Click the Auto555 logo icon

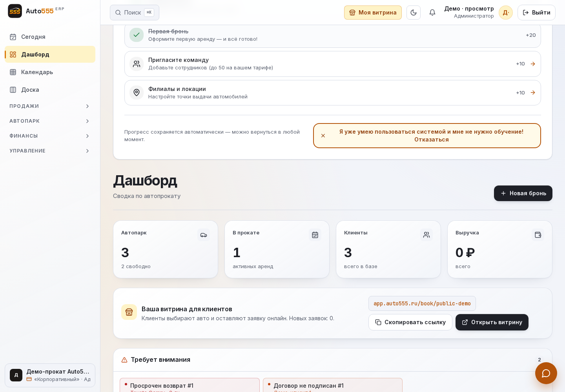pos(15,11)
